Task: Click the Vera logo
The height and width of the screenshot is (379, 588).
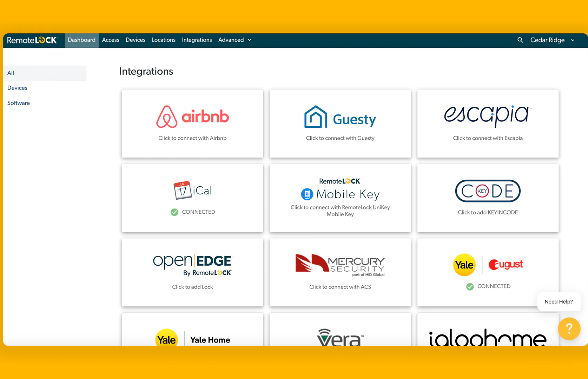Action: click(340, 337)
